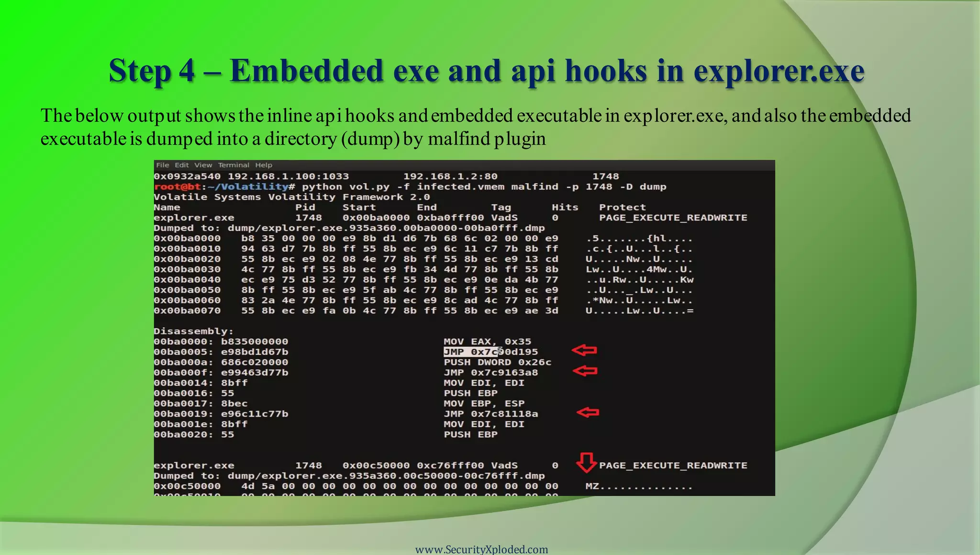The image size is (980, 555).
Task: Click the highlighted 'JMP 0x7c90d195' instruction
Action: [491, 352]
